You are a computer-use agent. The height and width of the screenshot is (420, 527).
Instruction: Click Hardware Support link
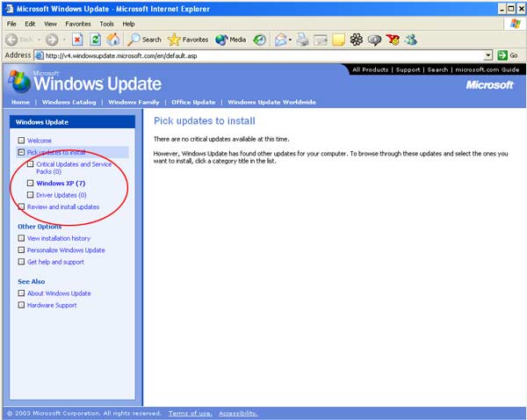(x=52, y=305)
